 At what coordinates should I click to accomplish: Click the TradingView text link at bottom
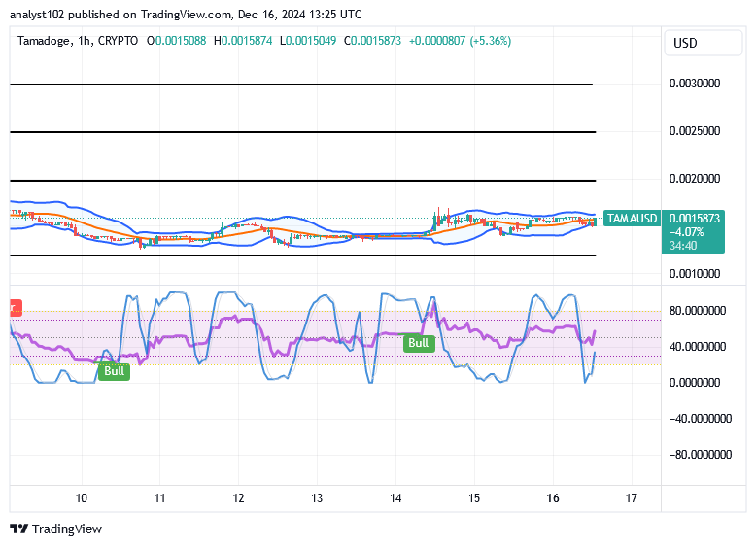[66, 529]
